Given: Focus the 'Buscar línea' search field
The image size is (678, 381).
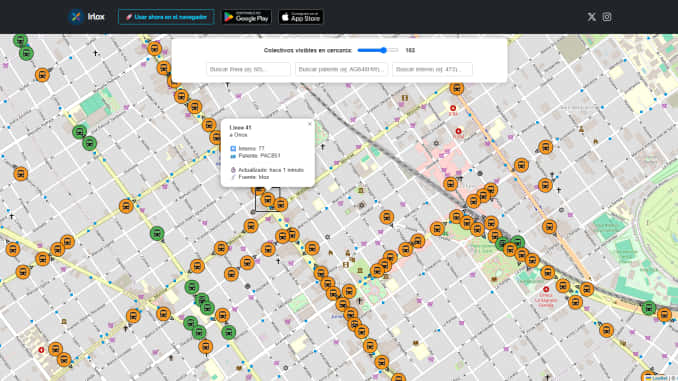Looking at the screenshot, I should pyautogui.click(x=248, y=69).
